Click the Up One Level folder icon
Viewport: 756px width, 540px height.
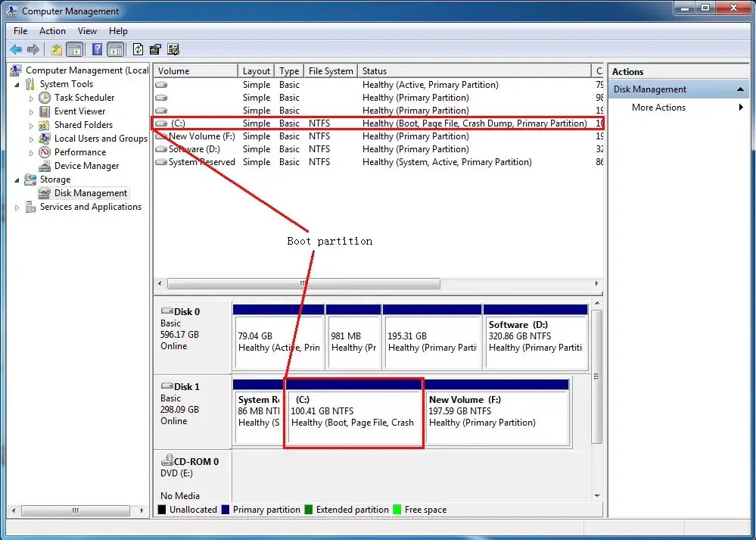pyautogui.click(x=57, y=49)
